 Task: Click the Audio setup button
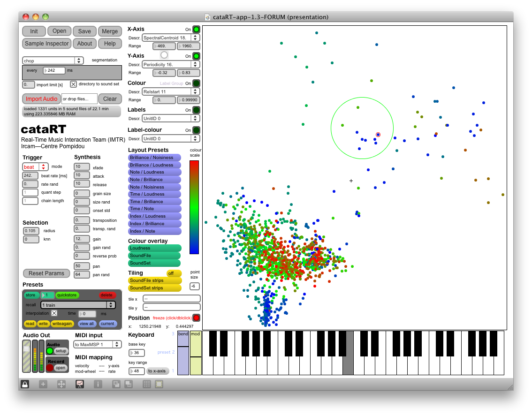point(61,351)
